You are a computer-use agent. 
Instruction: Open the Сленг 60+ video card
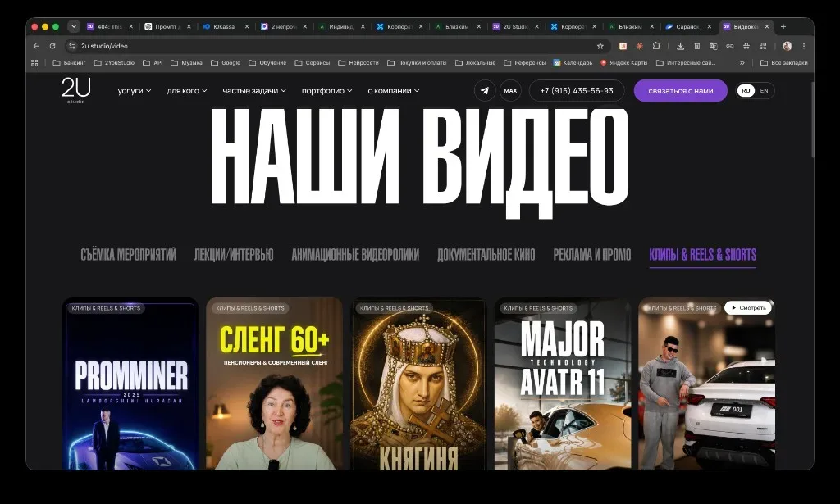coord(274,384)
